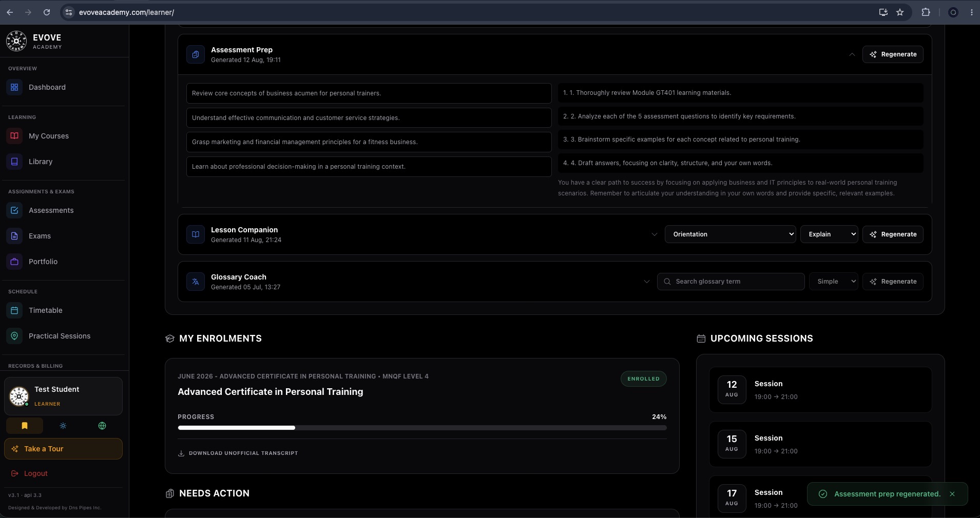Open the 15 Aug session card
This screenshot has width=980, height=518.
[820, 444]
